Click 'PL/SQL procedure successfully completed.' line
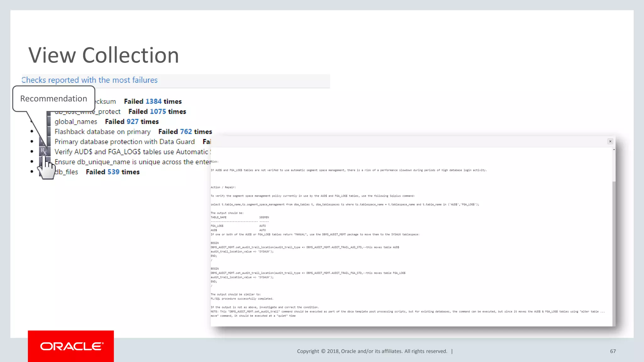 (x=242, y=299)
